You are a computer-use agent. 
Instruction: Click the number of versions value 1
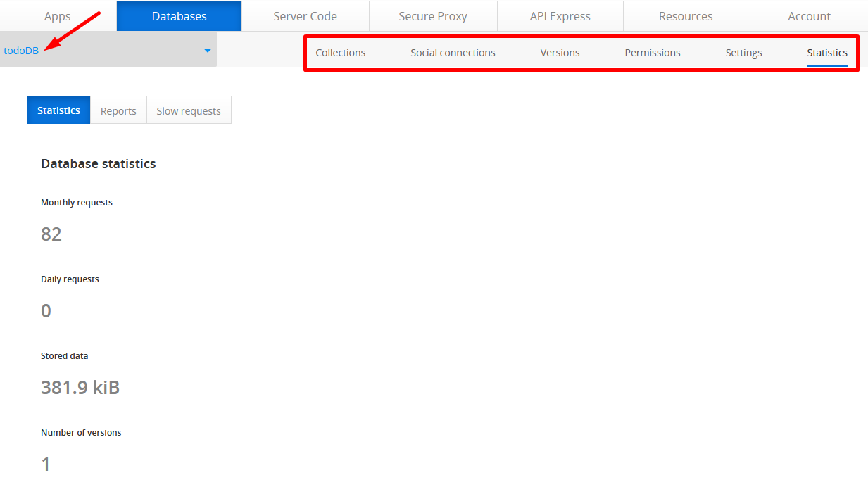(x=46, y=464)
